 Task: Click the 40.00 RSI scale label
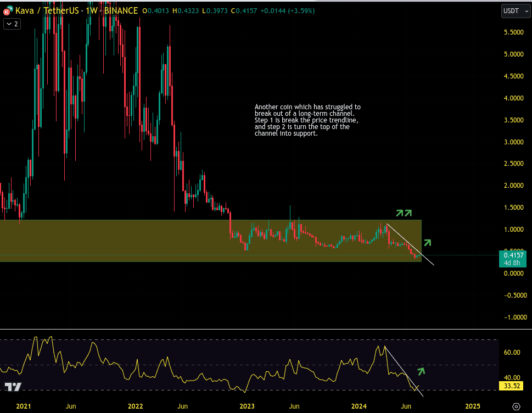click(512, 377)
